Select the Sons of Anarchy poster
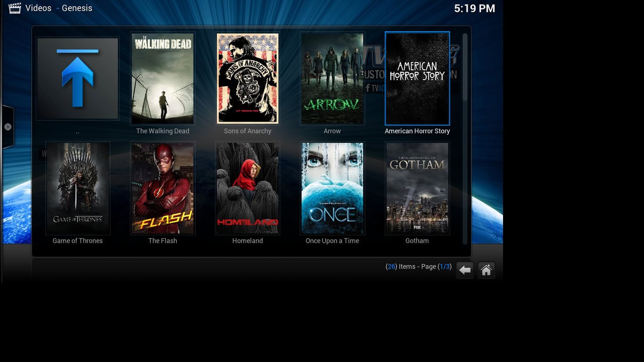Viewport: 644px width, 362px height. tap(248, 78)
